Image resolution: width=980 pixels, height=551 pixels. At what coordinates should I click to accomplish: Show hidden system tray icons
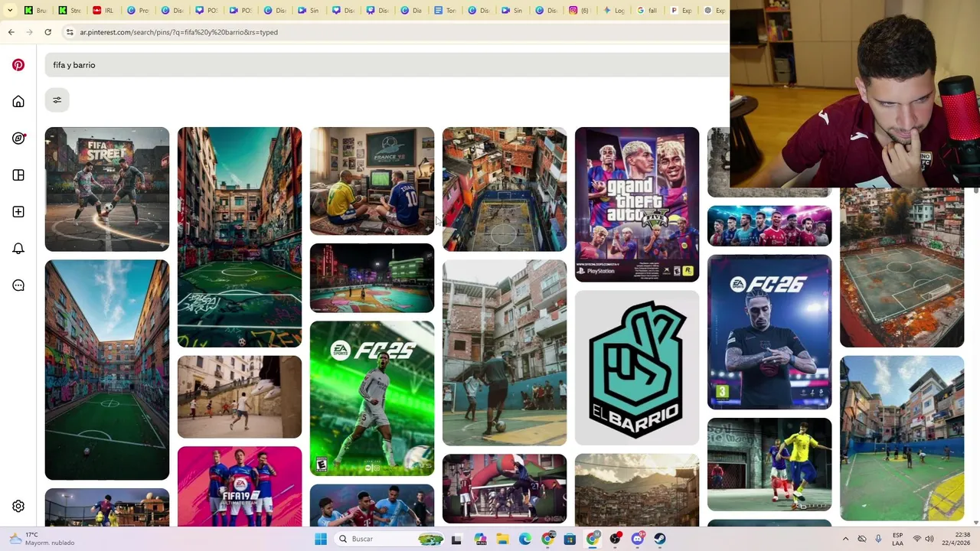pyautogui.click(x=845, y=539)
